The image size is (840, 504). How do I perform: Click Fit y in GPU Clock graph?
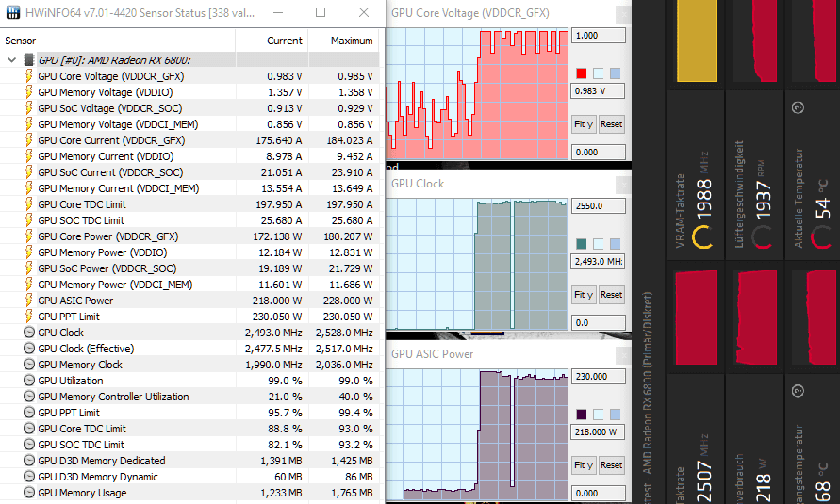pyautogui.click(x=584, y=295)
